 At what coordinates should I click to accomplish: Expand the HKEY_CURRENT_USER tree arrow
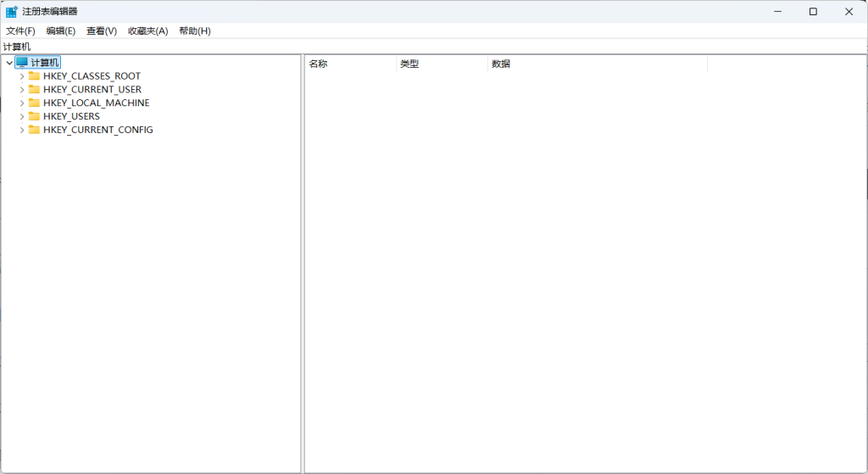22,89
